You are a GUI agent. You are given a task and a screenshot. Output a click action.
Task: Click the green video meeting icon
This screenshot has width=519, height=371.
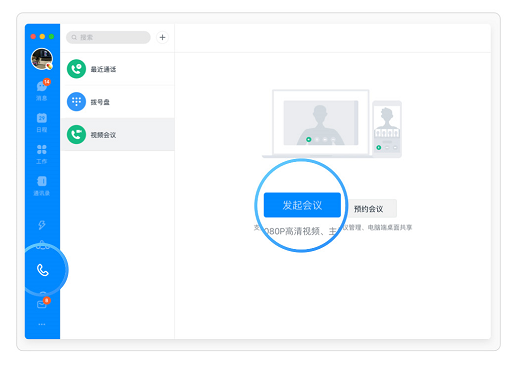click(76, 134)
